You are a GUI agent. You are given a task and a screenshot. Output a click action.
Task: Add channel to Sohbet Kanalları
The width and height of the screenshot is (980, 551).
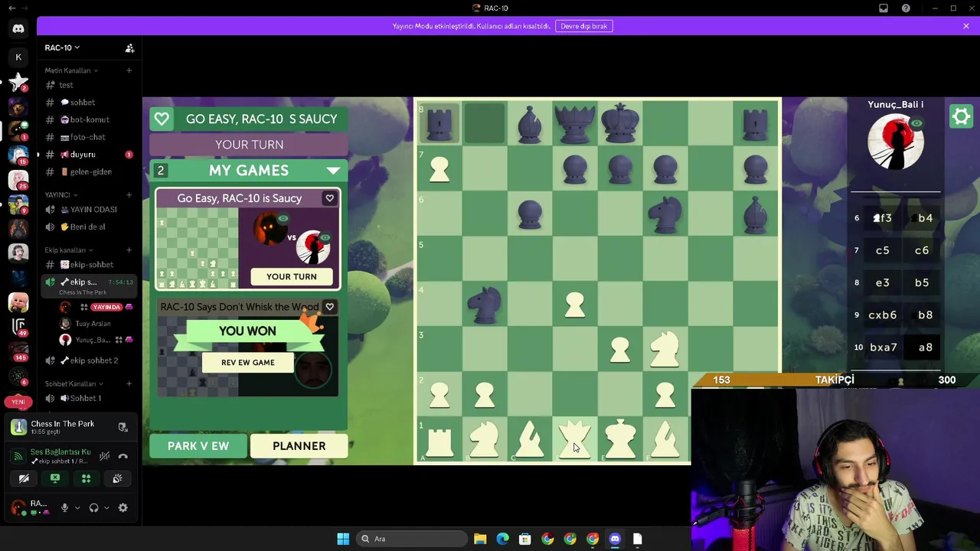coord(129,384)
